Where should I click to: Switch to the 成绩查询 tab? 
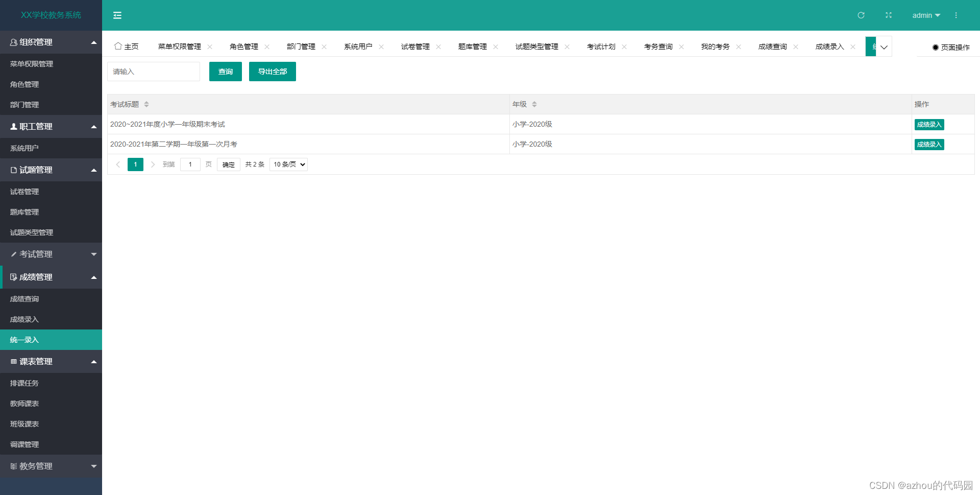(773, 46)
